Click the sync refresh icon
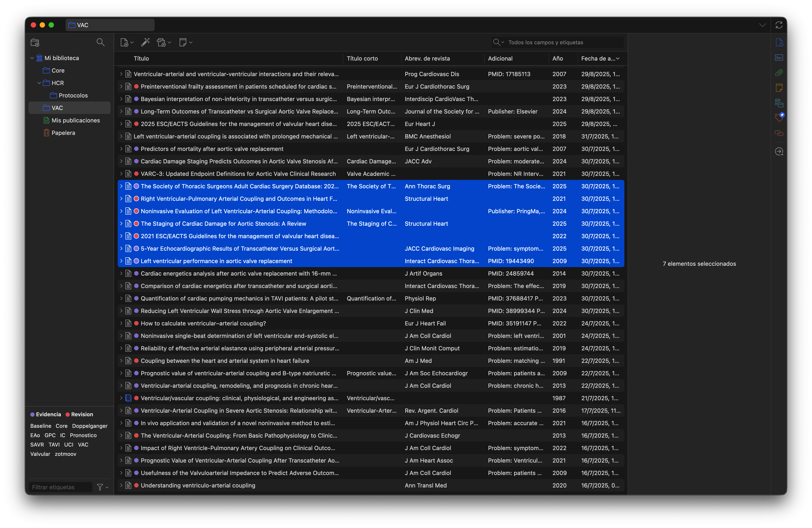The height and width of the screenshot is (528, 812). (x=779, y=25)
